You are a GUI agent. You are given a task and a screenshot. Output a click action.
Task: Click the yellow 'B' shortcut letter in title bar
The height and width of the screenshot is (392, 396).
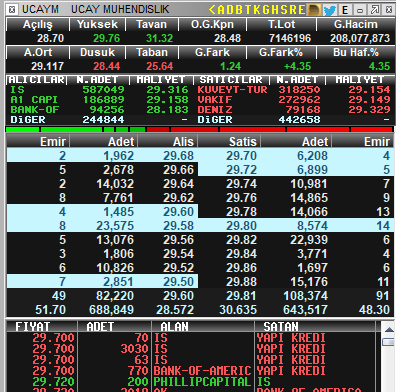coord(239,9)
